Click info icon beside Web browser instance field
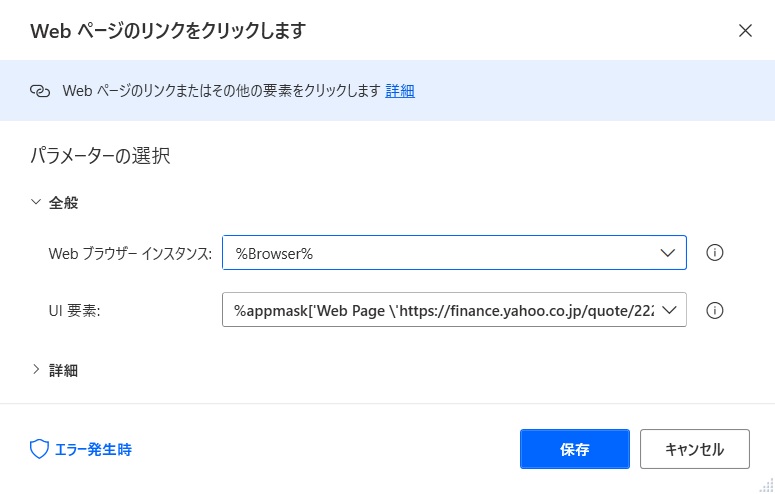 pos(714,253)
